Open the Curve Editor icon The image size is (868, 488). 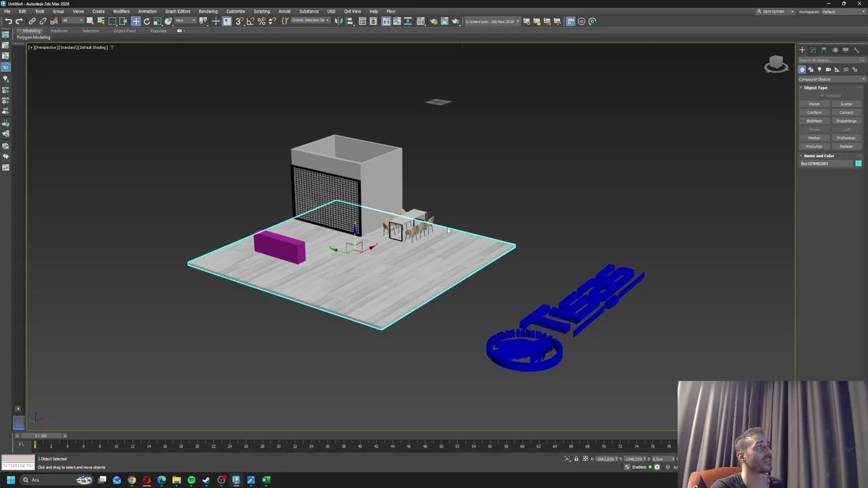click(397, 21)
